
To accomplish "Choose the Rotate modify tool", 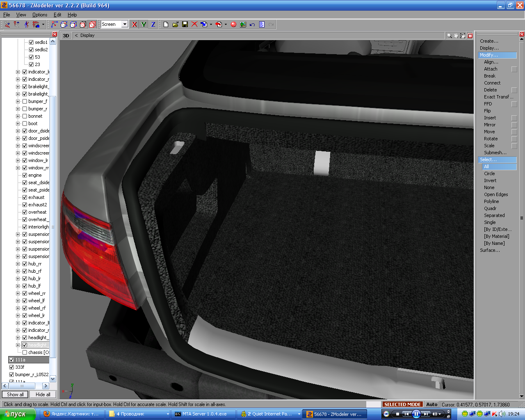I will (491, 139).
